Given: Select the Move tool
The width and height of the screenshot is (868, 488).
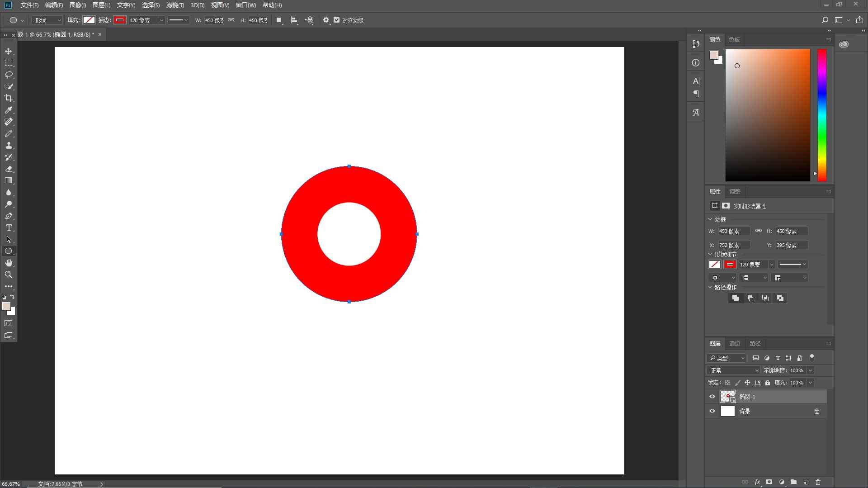Looking at the screenshot, I should pyautogui.click(x=9, y=51).
